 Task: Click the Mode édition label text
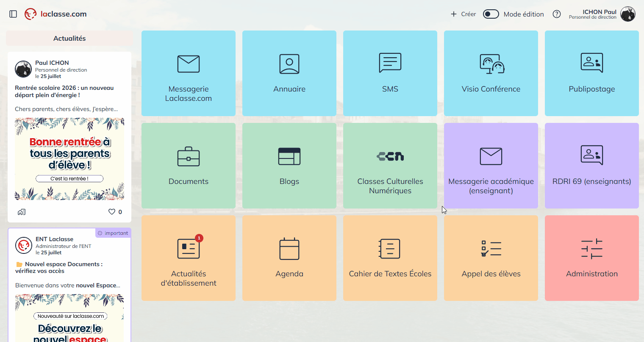coord(524,14)
